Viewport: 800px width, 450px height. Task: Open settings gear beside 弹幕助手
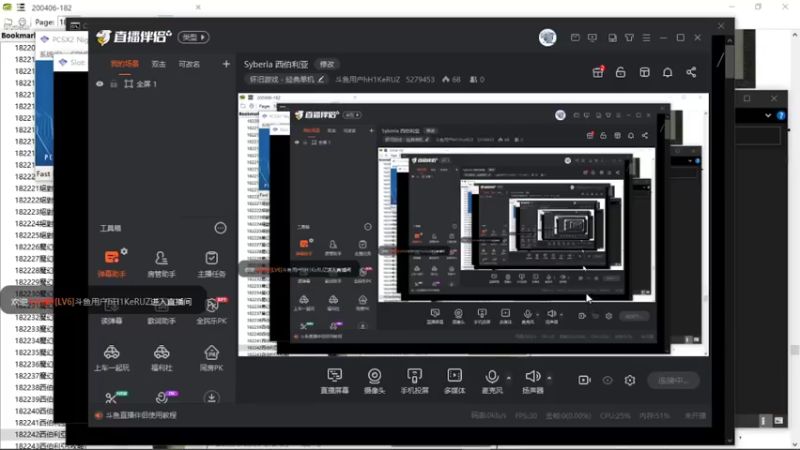[x=124, y=251]
